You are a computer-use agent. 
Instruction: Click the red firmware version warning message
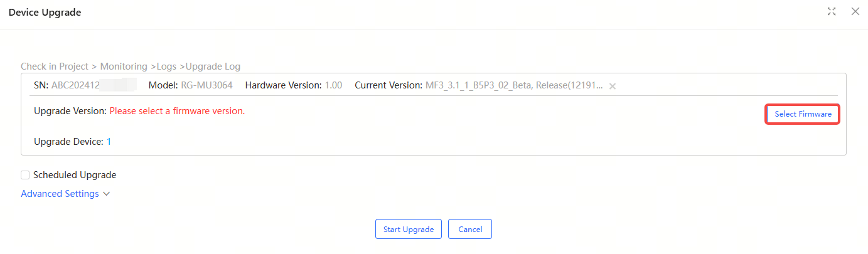177,111
